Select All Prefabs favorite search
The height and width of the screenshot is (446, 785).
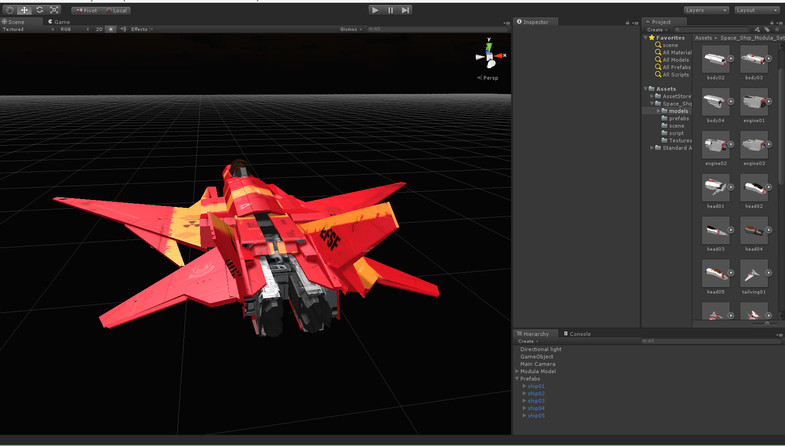[672, 67]
